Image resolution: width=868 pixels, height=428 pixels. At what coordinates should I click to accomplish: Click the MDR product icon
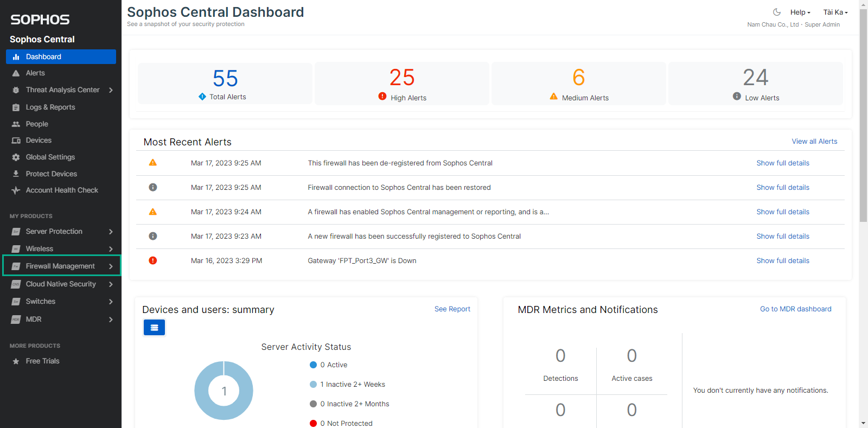[x=16, y=320]
